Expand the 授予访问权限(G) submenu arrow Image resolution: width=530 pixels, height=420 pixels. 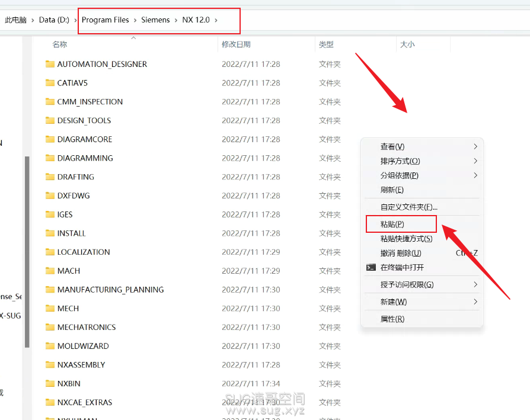(475, 284)
